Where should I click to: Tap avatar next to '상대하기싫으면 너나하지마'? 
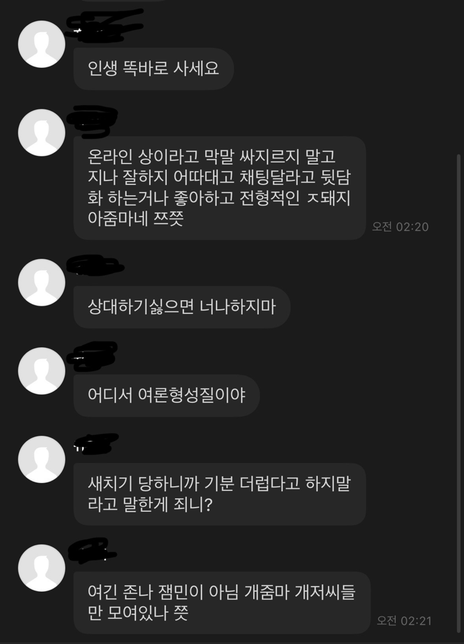click(41, 283)
